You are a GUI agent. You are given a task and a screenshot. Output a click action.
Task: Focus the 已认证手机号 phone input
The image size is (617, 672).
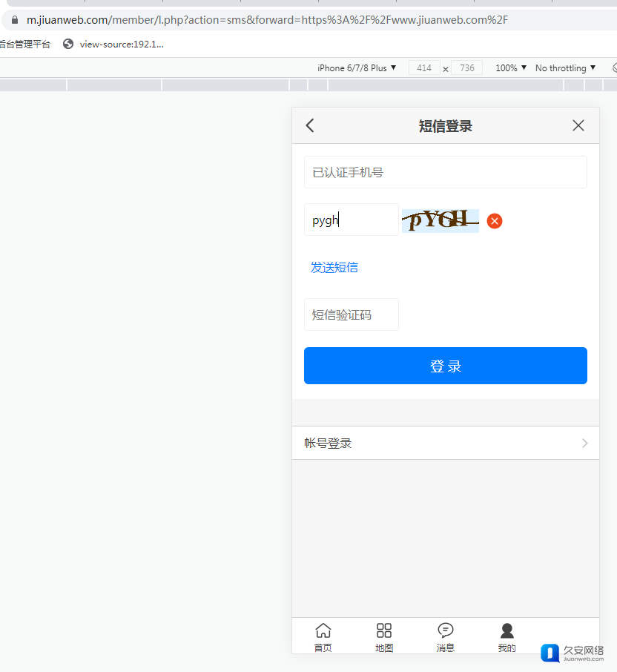coord(446,172)
